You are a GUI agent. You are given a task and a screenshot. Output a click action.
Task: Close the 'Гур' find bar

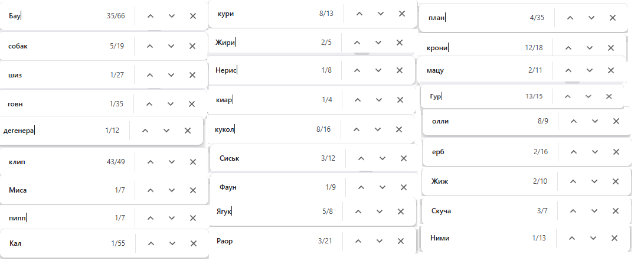point(609,96)
